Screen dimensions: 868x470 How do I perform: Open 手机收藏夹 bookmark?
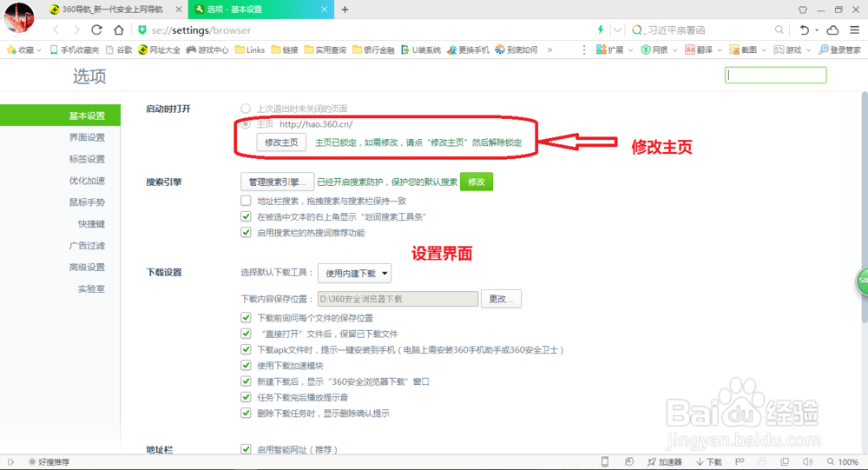(74, 50)
